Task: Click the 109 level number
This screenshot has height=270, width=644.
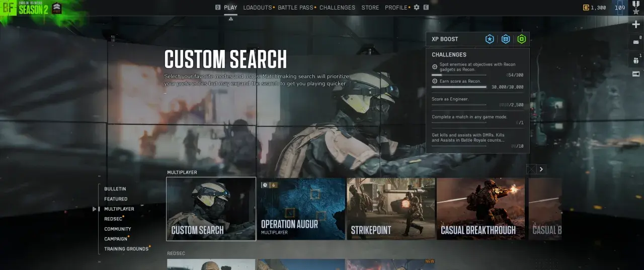Action: point(620,8)
